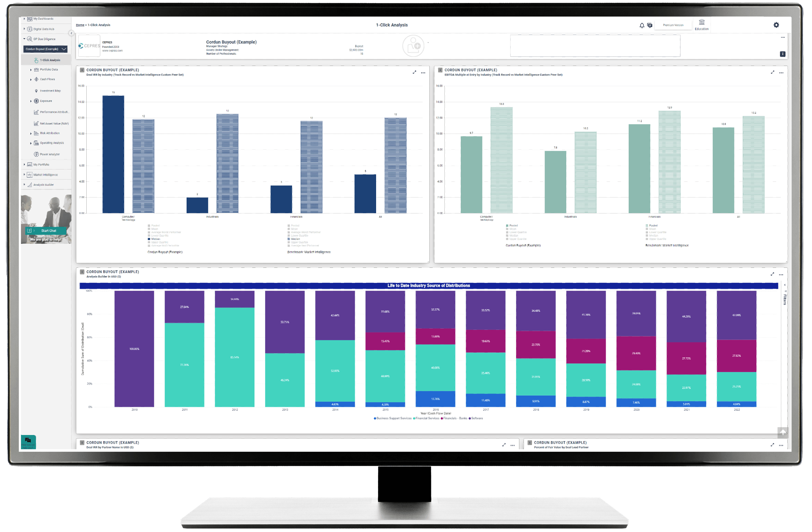Screen dimensions: 812x532
Task: Click info icon of Percent of Fair Value panel
Action: tap(529, 443)
